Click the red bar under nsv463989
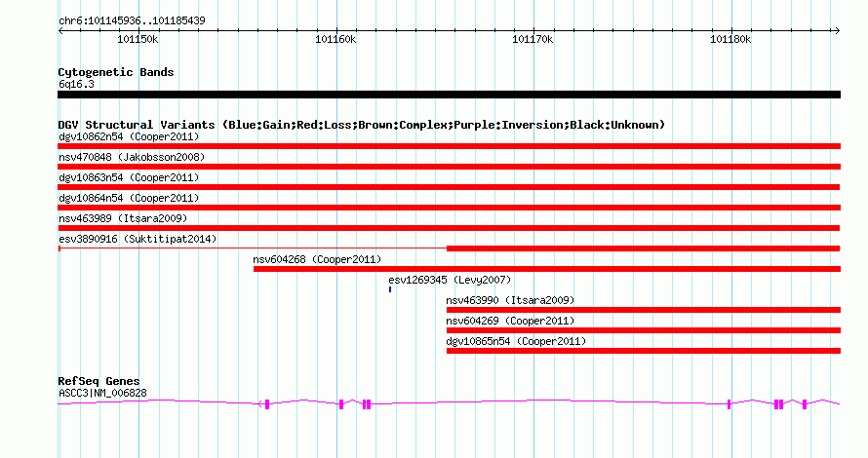The width and height of the screenshot is (868, 458). coord(449,228)
